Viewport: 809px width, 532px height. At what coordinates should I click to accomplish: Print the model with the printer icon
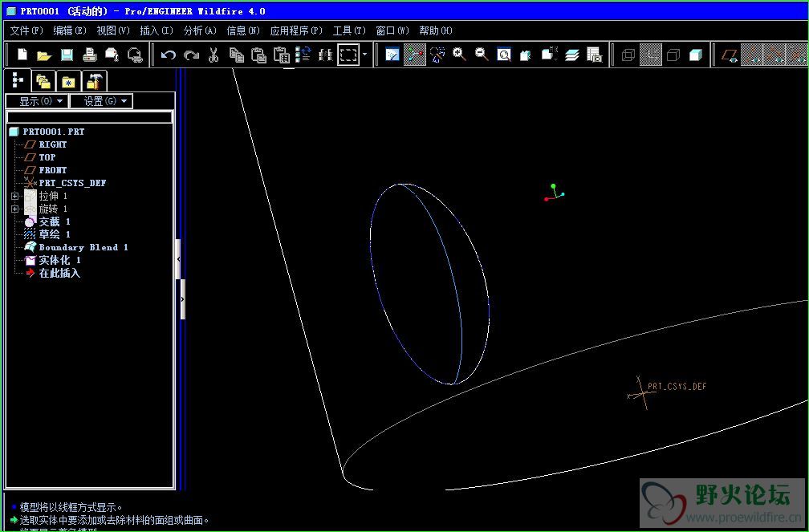pyautogui.click(x=90, y=55)
